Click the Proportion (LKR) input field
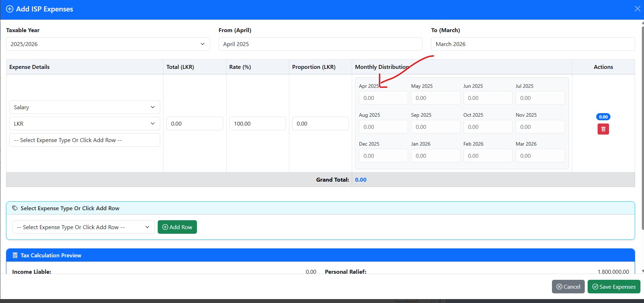Viewport: 644px width, 303px height. click(x=320, y=123)
